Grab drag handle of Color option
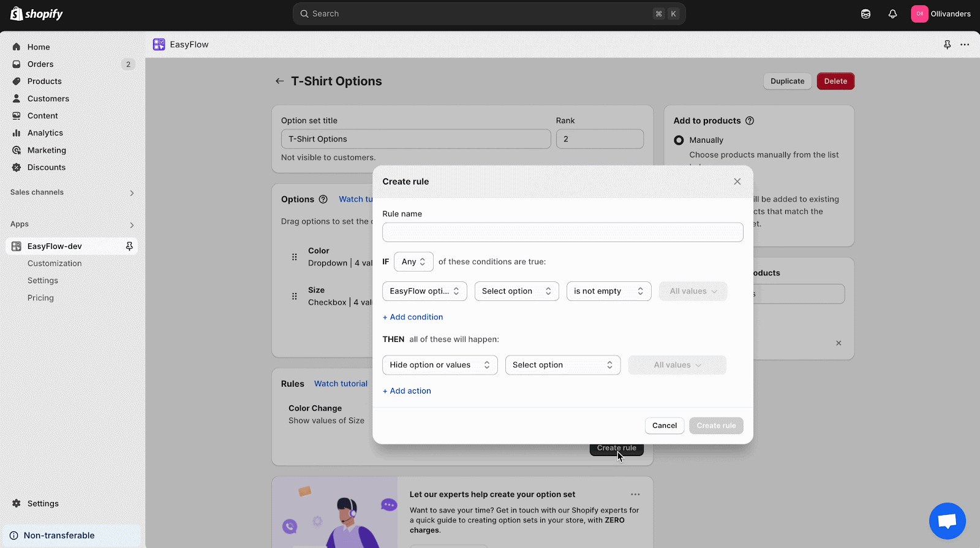Screen dimensions: 980x548 tap(294, 257)
